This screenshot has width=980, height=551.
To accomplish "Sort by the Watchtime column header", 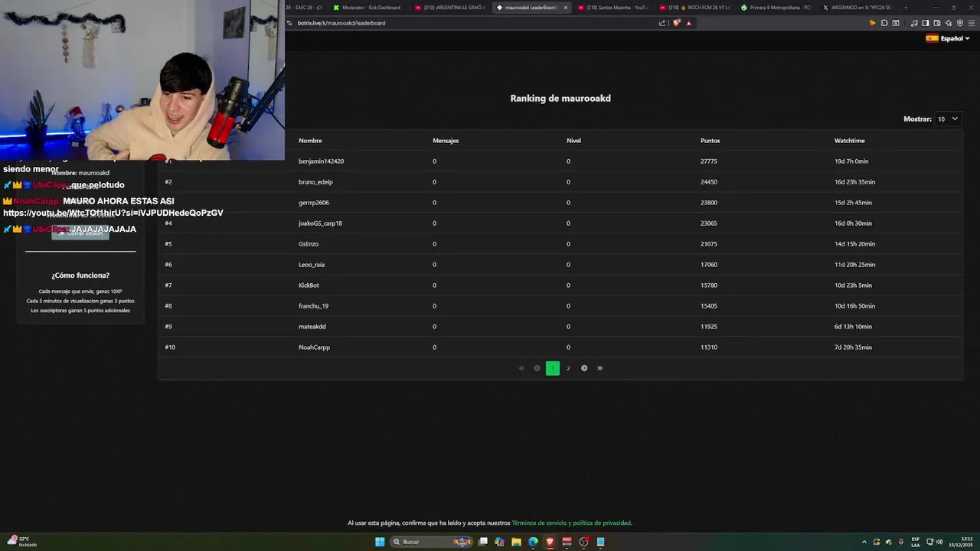I will tap(849, 141).
